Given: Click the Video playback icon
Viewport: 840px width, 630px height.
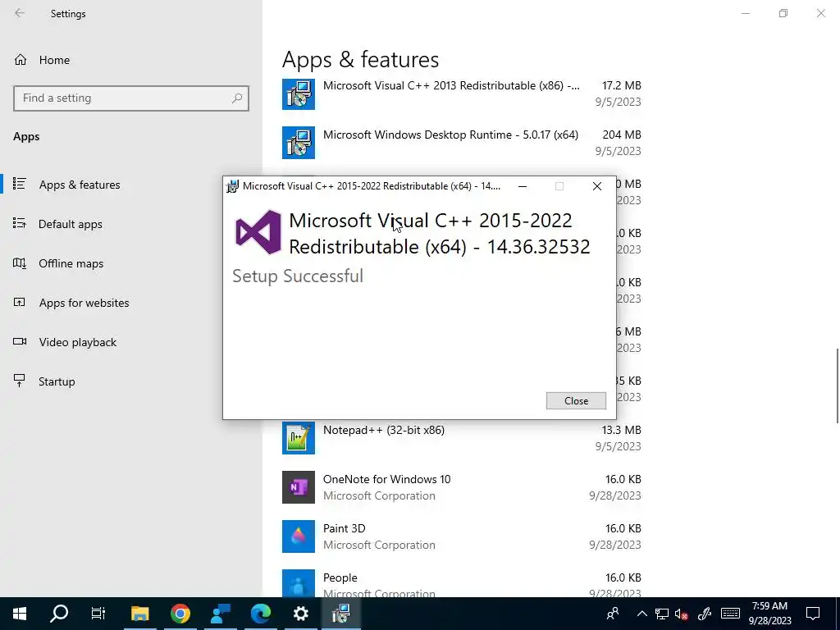Looking at the screenshot, I should point(20,341).
